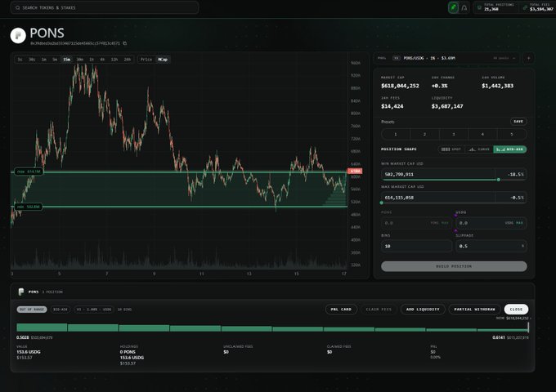Click the max market cap slider handle

382,203
